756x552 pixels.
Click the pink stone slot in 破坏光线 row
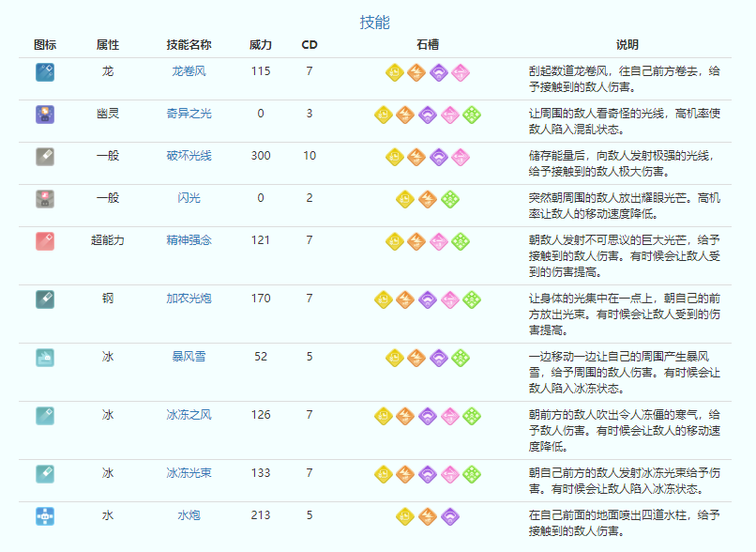[x=461, y=156]
